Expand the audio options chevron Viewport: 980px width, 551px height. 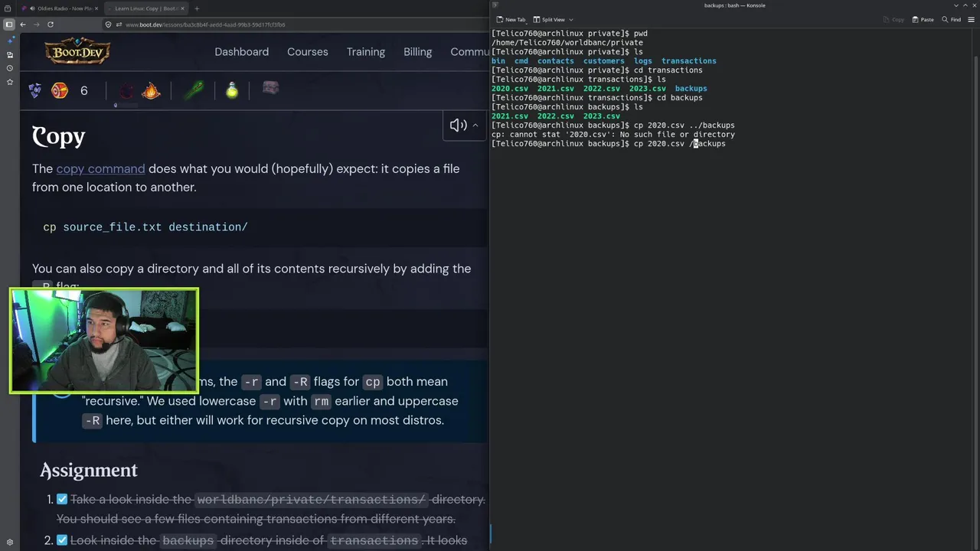pos(475,126)
